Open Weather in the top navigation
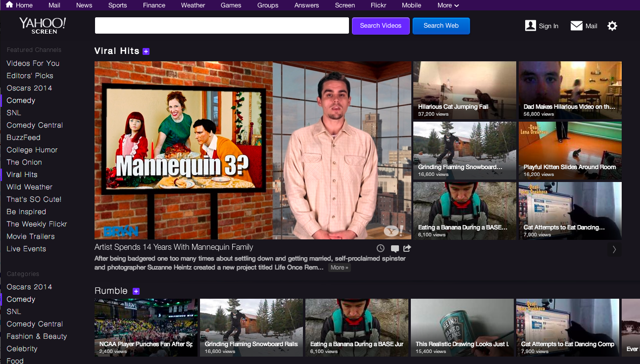This screenshot has height=364, width=640. pyautogui.click(x=193, y=5)
